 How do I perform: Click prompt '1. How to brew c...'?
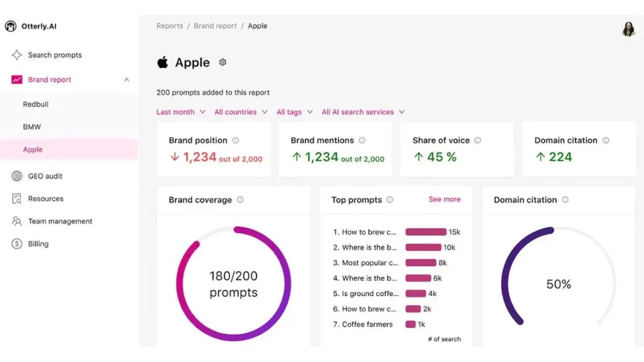[365, 232]
